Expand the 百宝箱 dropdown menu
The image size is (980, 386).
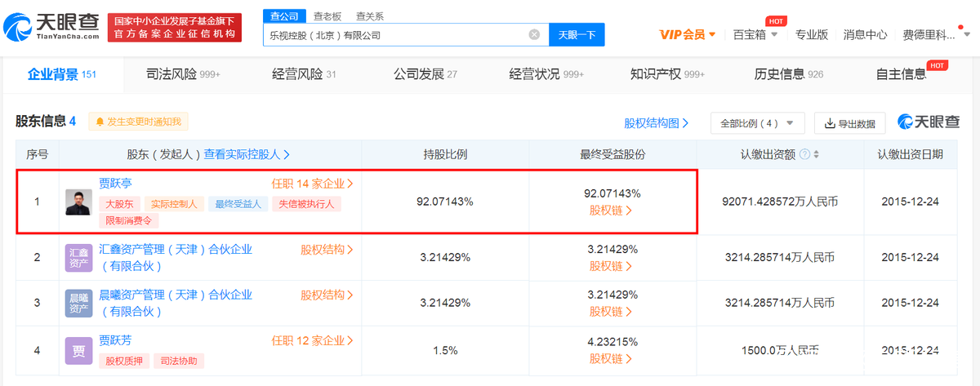pyautogui.click(x=754, y=35)
